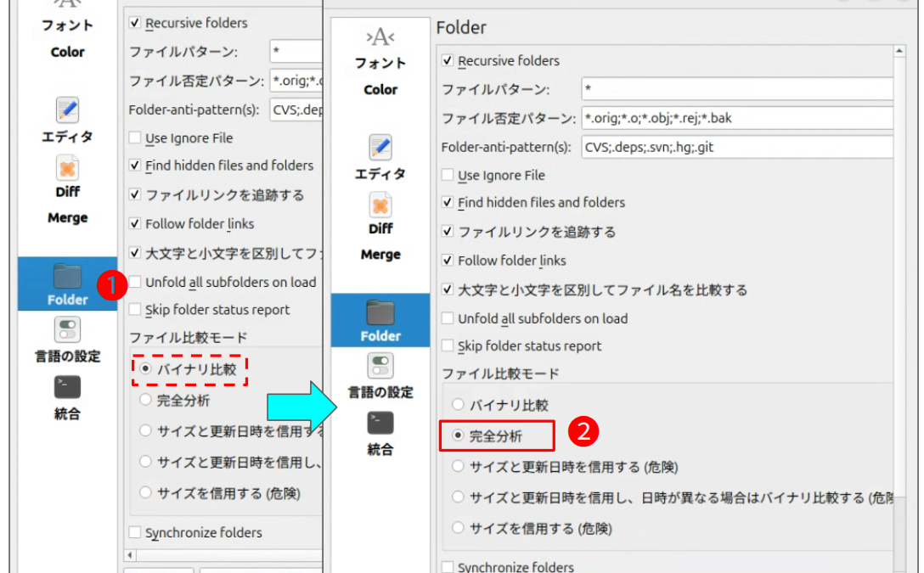Click the ファイルパターン field in the right dialog
This screenshot has width=924, height=573.
[735, 89]
